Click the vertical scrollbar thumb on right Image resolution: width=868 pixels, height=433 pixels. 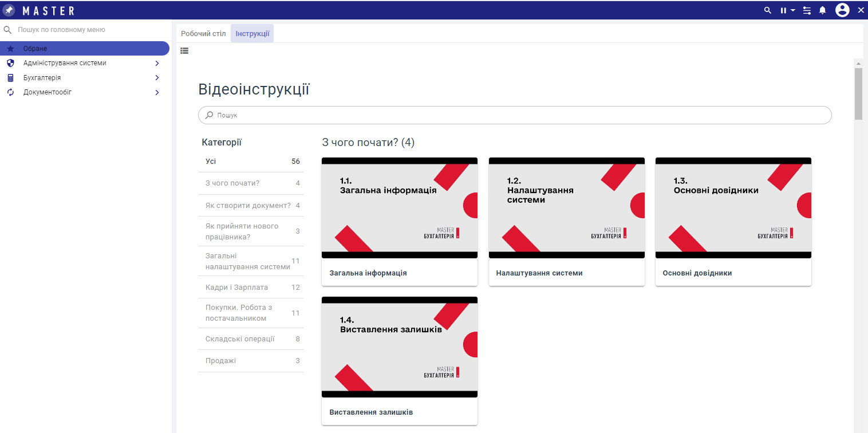tap(858, 93)
